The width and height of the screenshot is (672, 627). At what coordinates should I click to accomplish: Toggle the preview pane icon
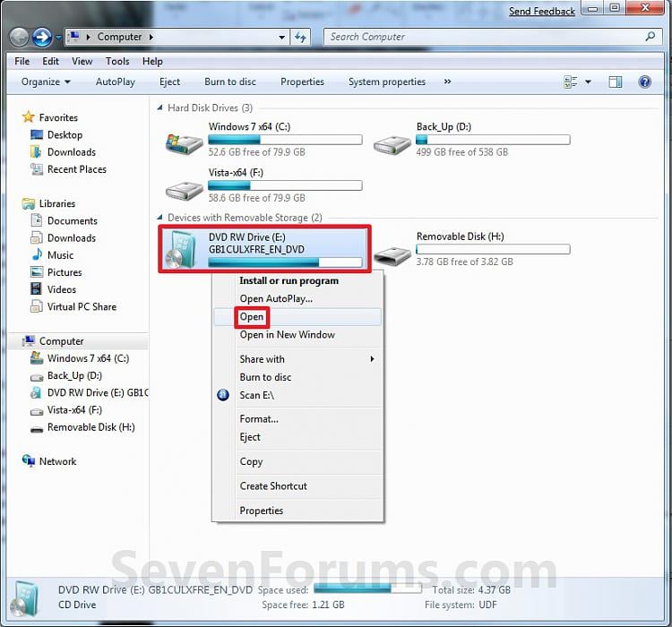pos(616,82)
